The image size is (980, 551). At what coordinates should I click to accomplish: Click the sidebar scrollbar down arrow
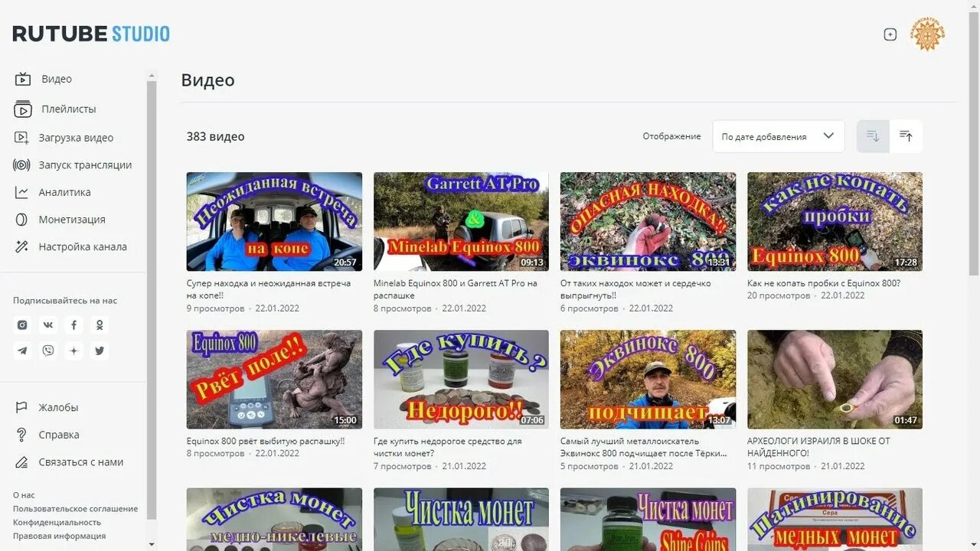click(151, 544)
